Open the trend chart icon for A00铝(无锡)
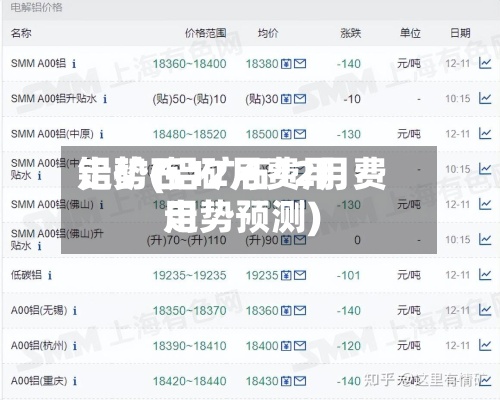The height and width of the screenshot is (400, 500). click(x=485, y=310)
